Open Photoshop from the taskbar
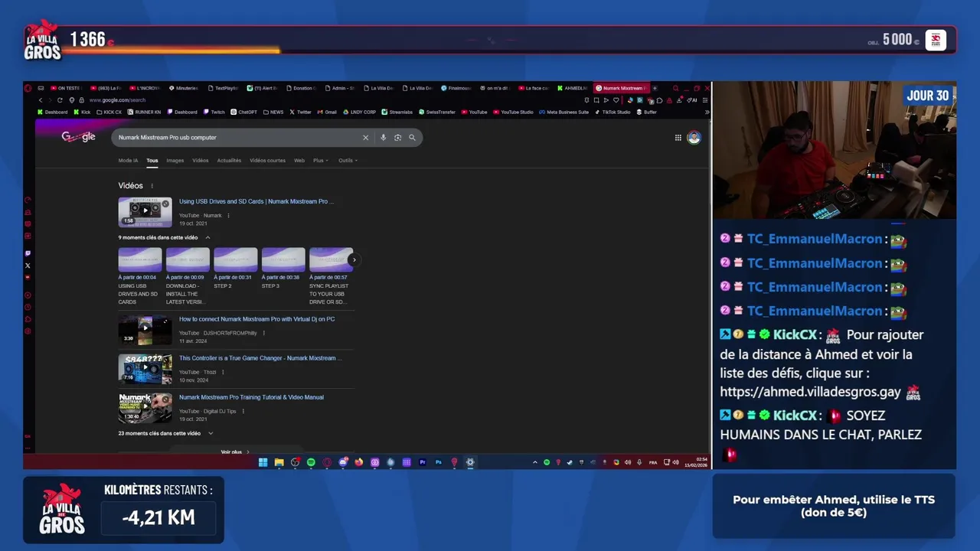 pos(438,462)
